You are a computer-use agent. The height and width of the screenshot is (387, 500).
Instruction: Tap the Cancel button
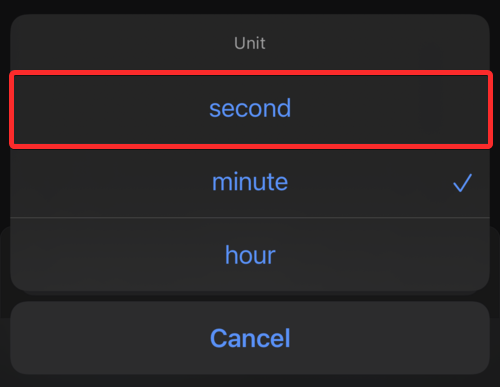point(250,338)
